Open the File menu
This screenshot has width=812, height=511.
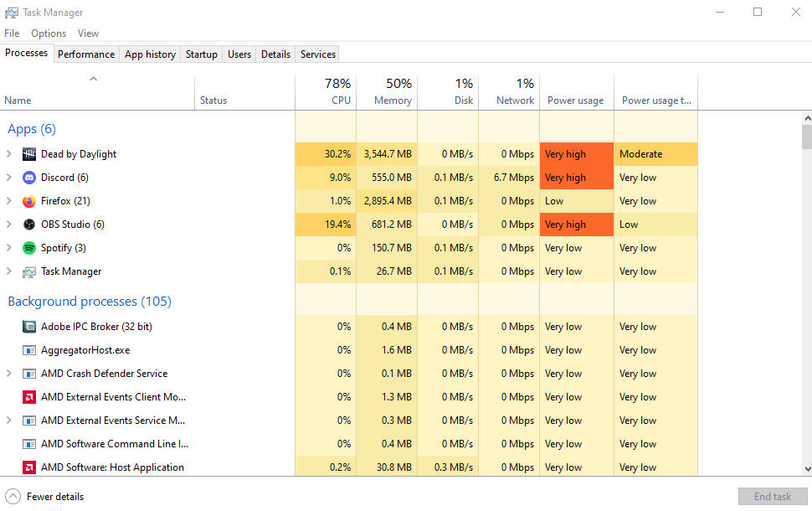click(x=12, y=34)
